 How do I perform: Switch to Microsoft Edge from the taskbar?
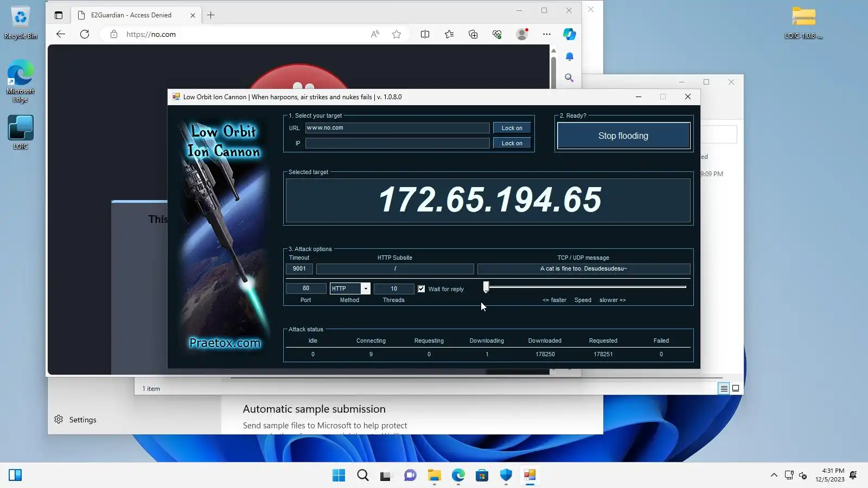pos(458,476)
